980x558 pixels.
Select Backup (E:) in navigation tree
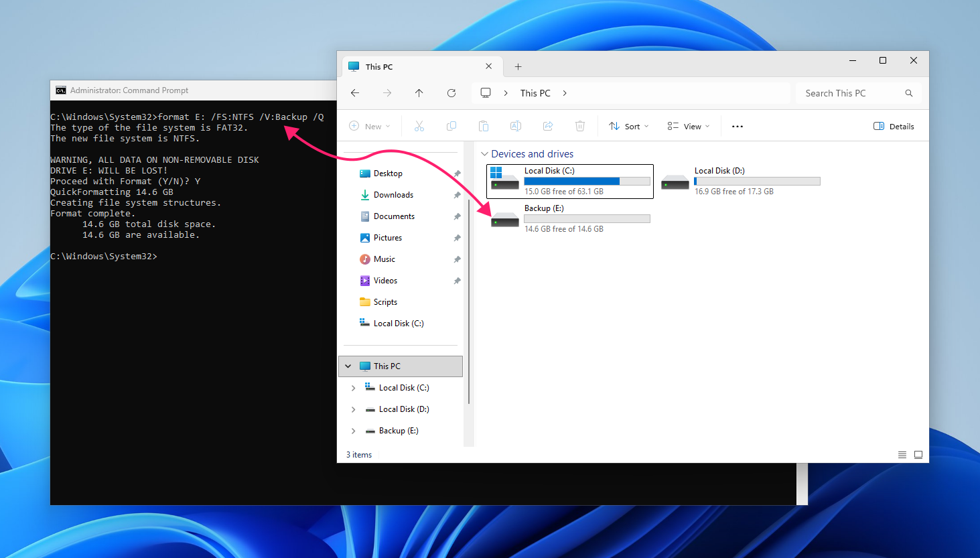tap(399, 431)
